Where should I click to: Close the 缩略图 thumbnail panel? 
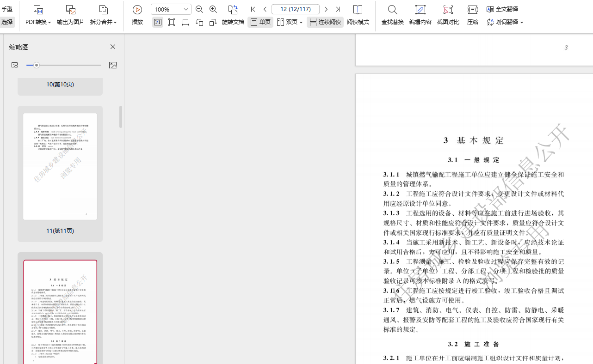click(113, 47)
